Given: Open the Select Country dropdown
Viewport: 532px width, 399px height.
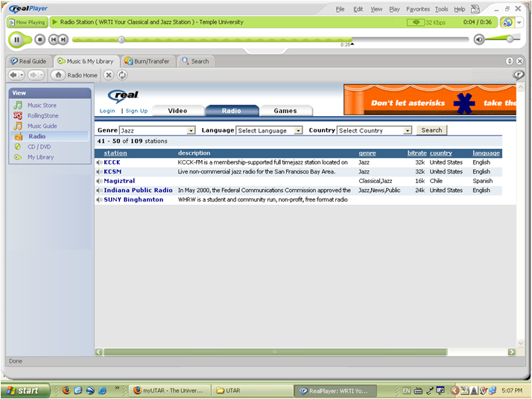Looking at the screenshot, I should click(374, 130).
